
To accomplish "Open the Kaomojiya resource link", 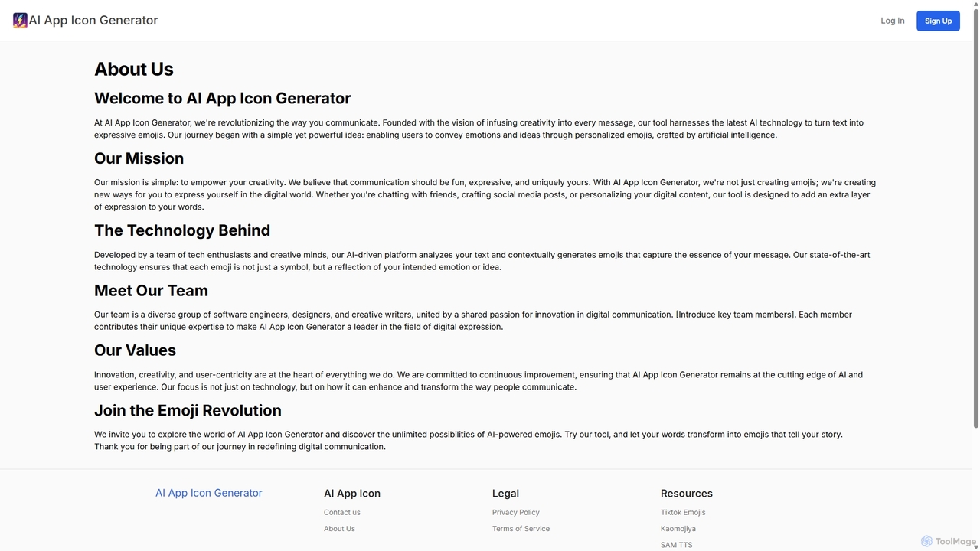I will coord(678,529).
